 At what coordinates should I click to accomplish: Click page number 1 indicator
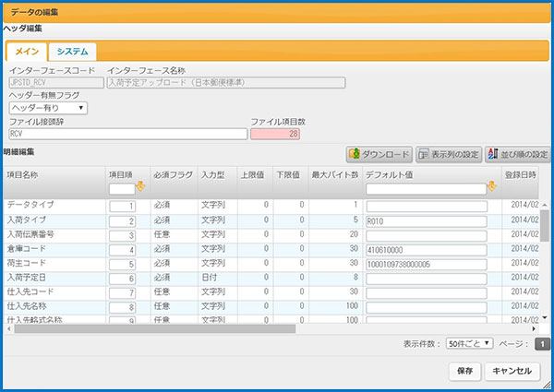tap(542, 343)
